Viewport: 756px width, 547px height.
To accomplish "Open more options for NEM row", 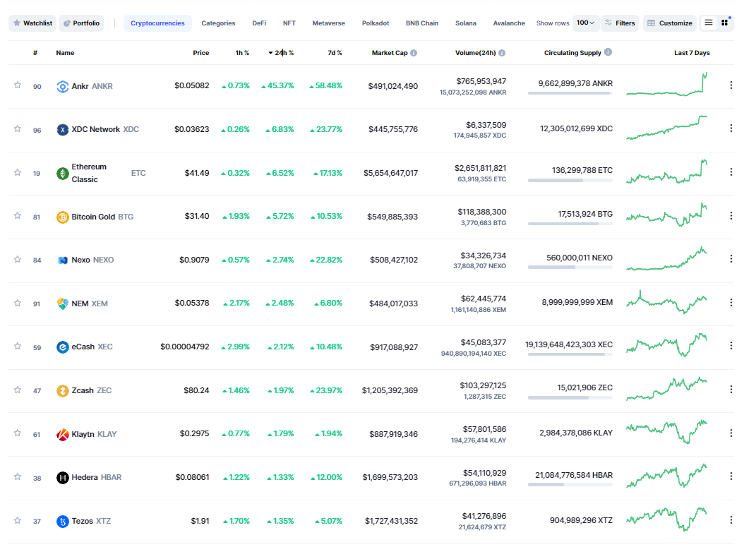I will [x=731, y=303].
